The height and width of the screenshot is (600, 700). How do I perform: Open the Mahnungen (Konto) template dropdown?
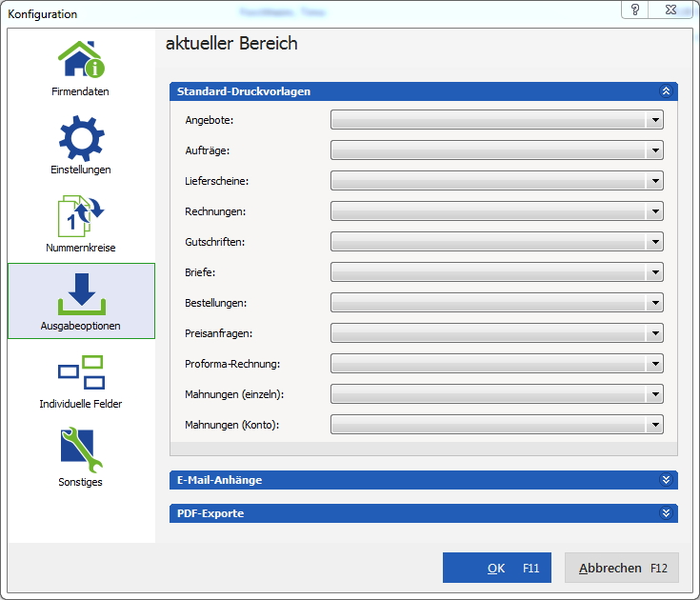tap(497, 425)
